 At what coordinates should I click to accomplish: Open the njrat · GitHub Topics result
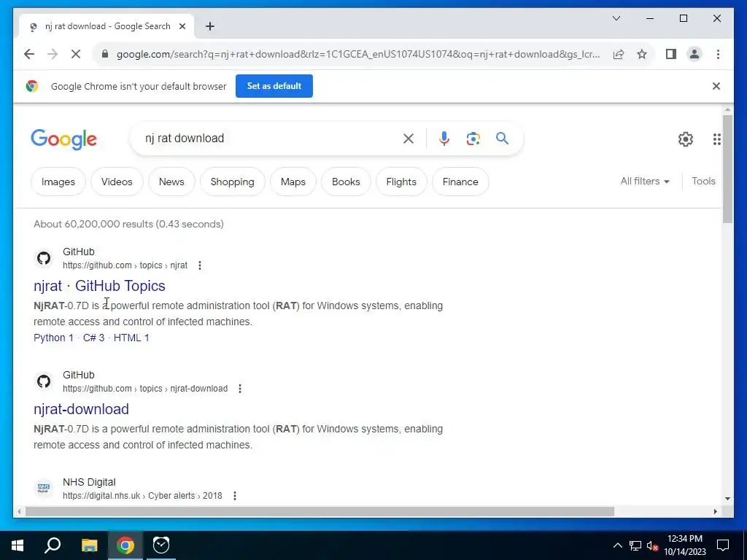(99, 286)
